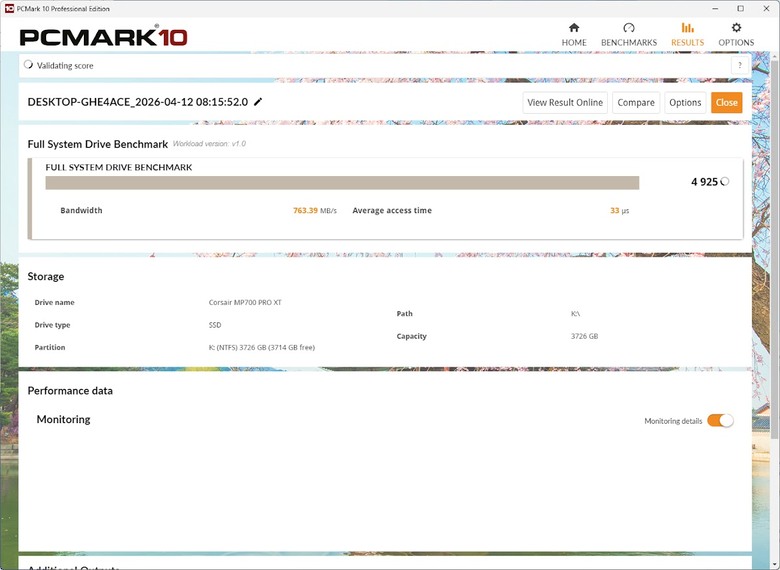
Task: Click the vertical scrollbar on the right
Action: (x=775, y=249)
